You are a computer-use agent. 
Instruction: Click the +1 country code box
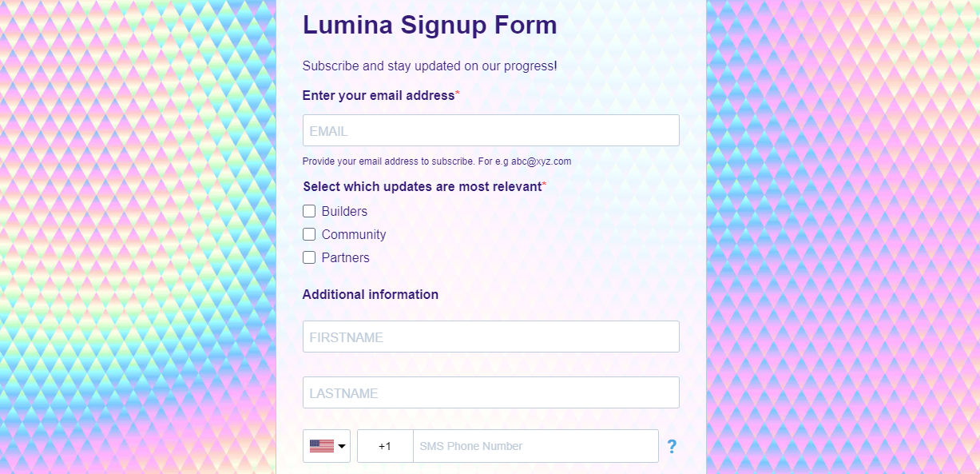(x=385, y=446)
